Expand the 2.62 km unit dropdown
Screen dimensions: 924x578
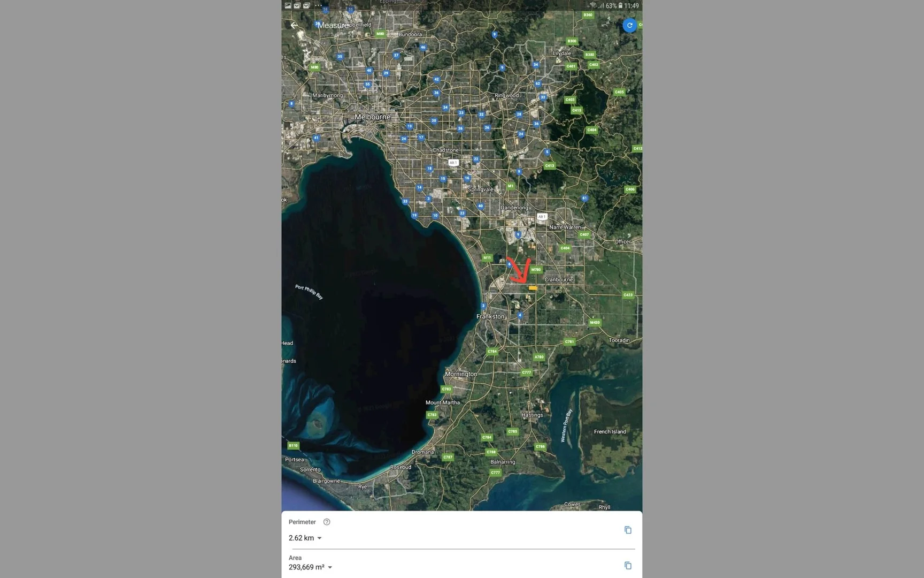319,538
